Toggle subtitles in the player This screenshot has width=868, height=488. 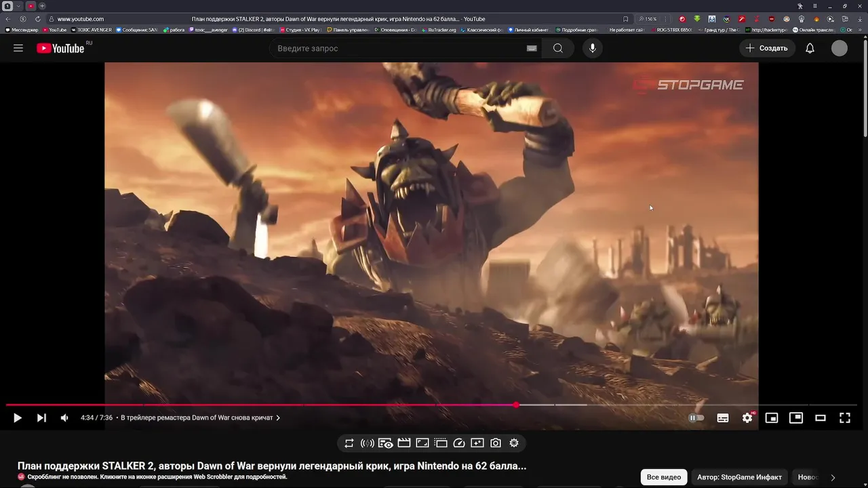tap(723, 418)
